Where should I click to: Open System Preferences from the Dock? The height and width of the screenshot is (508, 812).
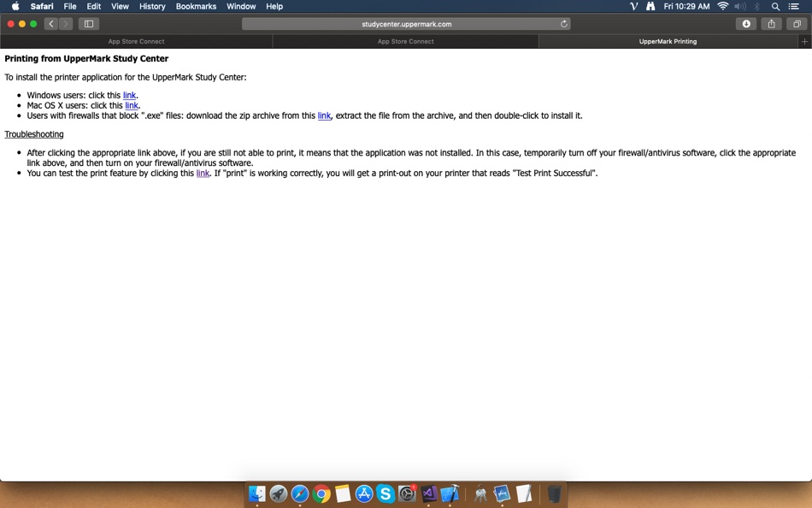[407, 493]
